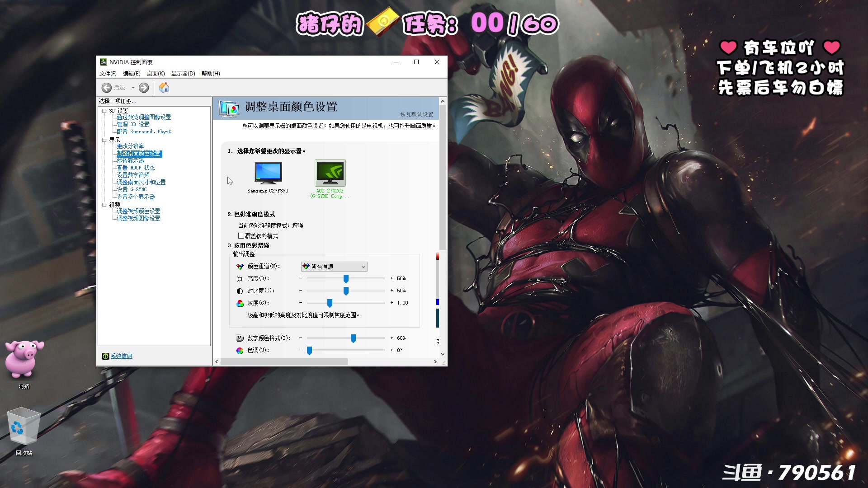Click plus button for digital vibrance
The width and height of the screenshot is (868, 488).
(x=392, y=338)
